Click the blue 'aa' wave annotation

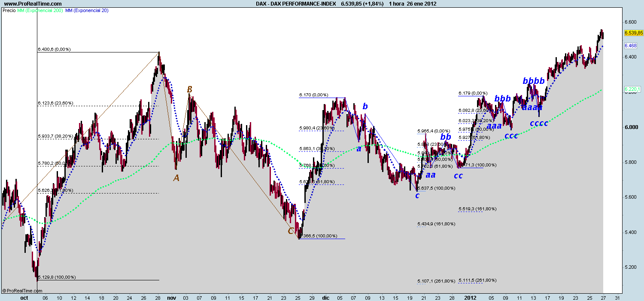pyautogui.click(x=431, y=175)
